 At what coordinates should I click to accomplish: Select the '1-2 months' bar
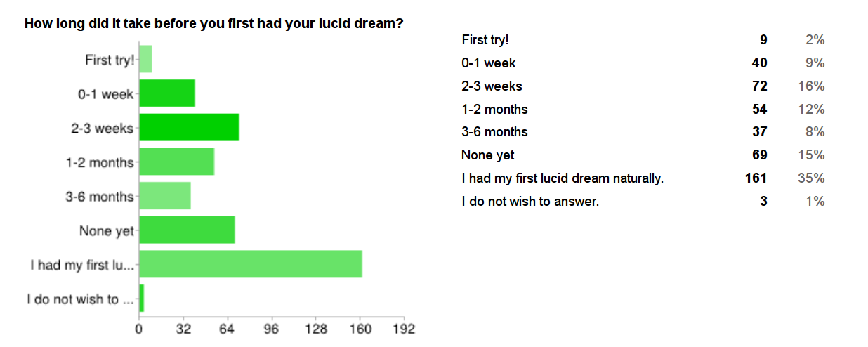pos(176,162)
